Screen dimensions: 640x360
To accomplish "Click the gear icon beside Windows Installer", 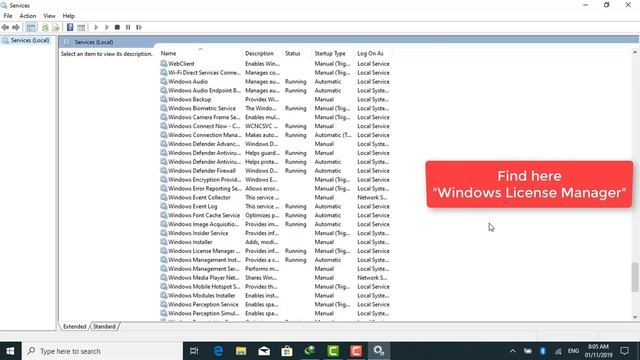I will point(164,242).
